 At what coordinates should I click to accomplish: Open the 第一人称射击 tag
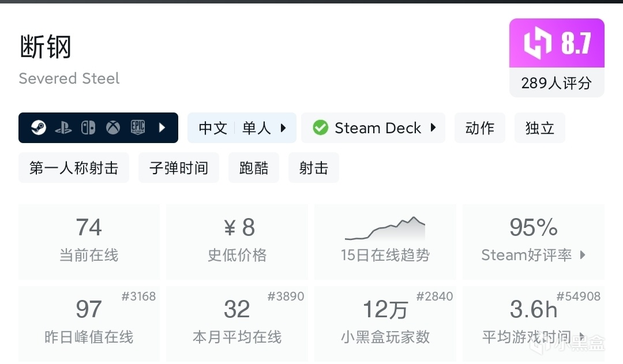(x=74, y=168)
